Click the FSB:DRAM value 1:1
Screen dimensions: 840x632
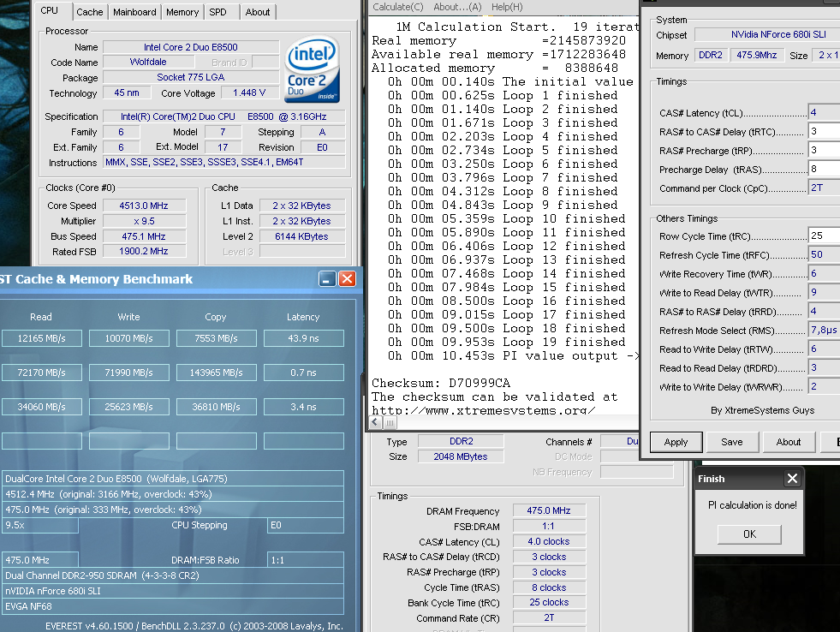pyautogui.click(x=549, y=526)
